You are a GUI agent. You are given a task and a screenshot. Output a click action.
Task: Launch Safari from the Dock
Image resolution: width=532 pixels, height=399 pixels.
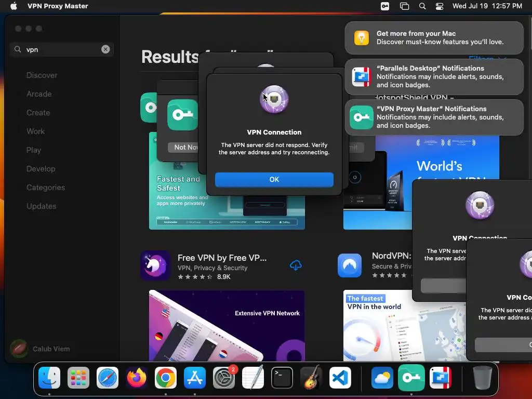pos(108,378)
